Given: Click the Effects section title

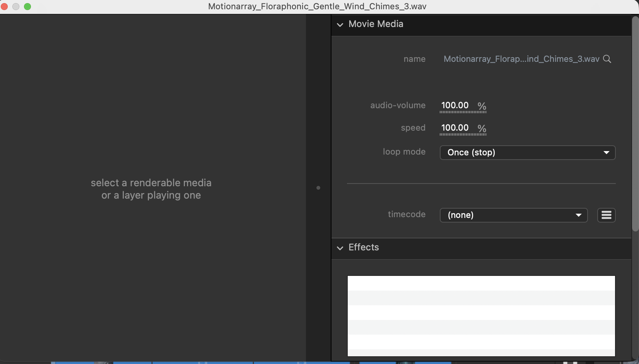Looking at the screenshot, I should click(364, 247).
